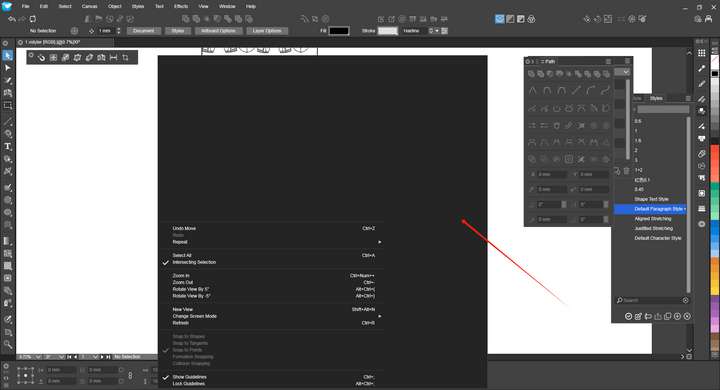Click the Document button
Screen dimensions: 720x390
pos(144,31)
